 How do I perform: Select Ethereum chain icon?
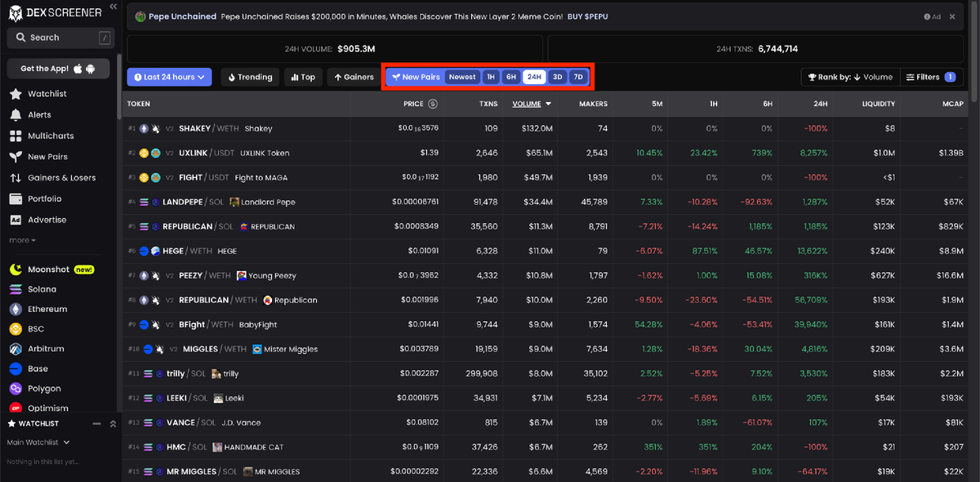point(16,310)
